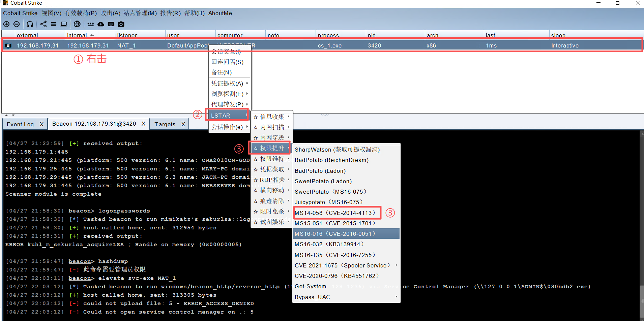Open the 报告(R) menu
The image size is (644, 321).
pyautogui.click(x=170, y=13)
